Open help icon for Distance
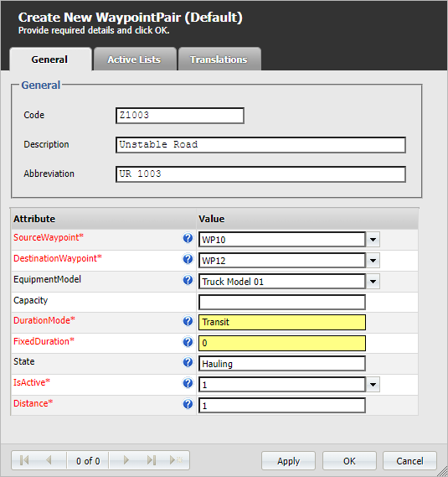448x477 pixels. (x=188, y=404)
